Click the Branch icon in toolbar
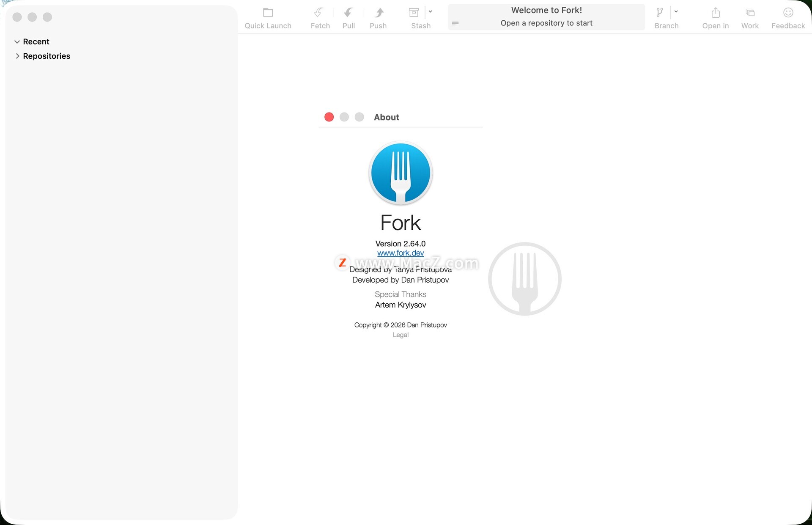 click(x=660, y=13)
